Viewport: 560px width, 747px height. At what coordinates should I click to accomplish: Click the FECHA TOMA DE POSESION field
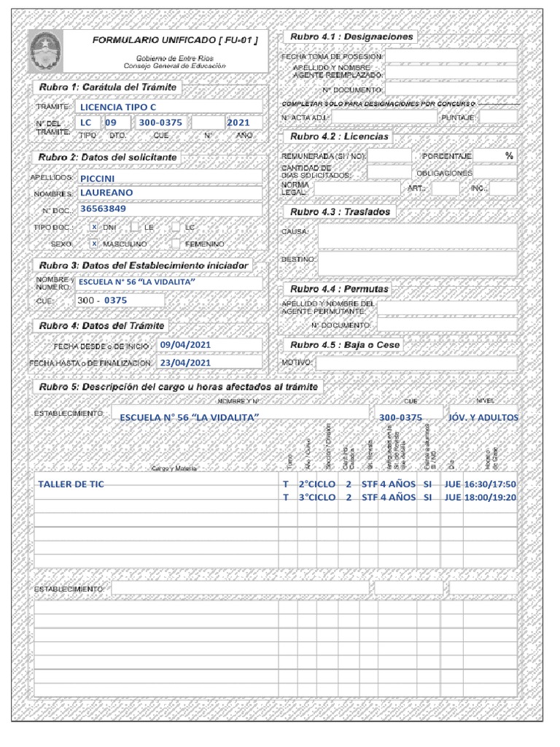[451, 55]
